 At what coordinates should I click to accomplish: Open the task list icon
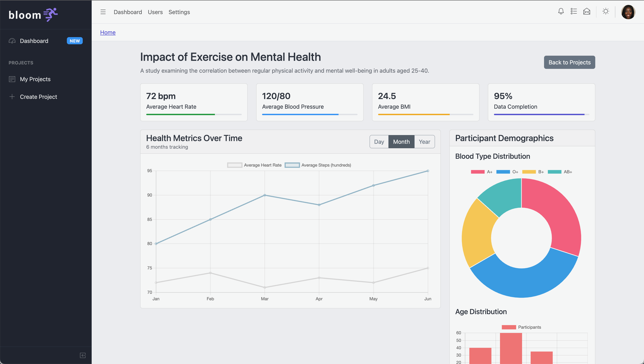click(x=574, y=11)
